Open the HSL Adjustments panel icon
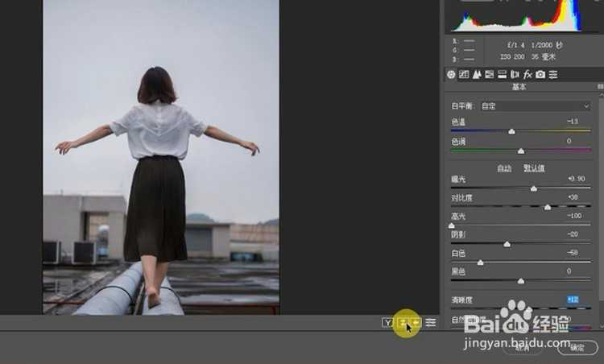The width and height of the screenshot is (604, 364). [489, 74]
